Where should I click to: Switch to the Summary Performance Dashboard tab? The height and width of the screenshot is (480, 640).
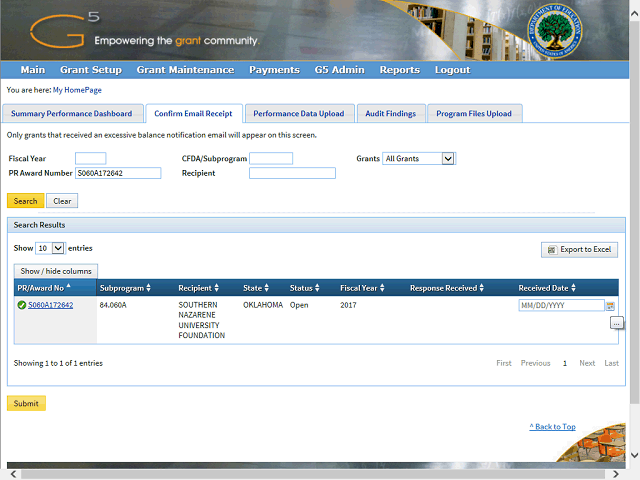[x=72, y=113]
